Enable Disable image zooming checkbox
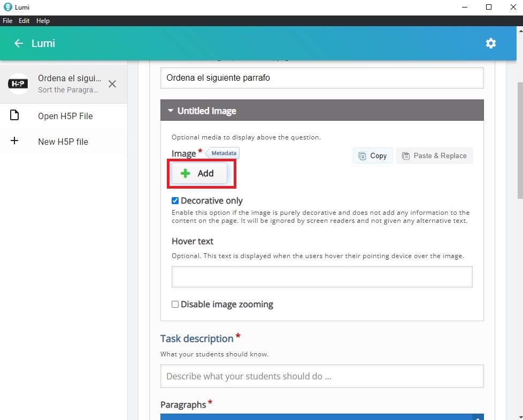Image resolution: width=523 pixels, height=420 pixels. click(x=175, y=305)
